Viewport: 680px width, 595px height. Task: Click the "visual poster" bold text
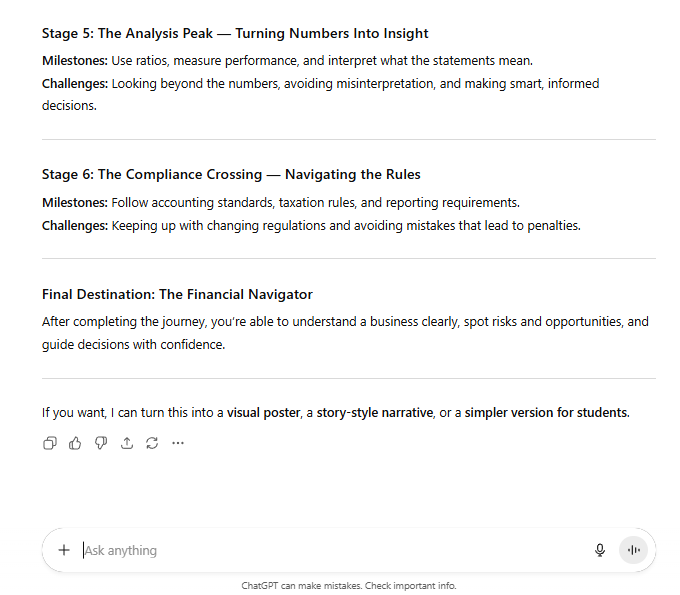[263, 412]
